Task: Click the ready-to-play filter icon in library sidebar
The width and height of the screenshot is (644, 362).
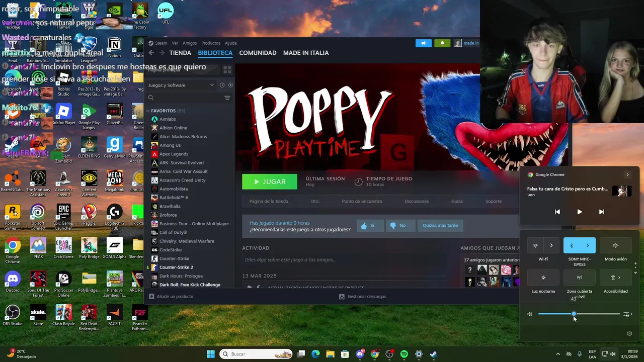Action: point(230,85)
